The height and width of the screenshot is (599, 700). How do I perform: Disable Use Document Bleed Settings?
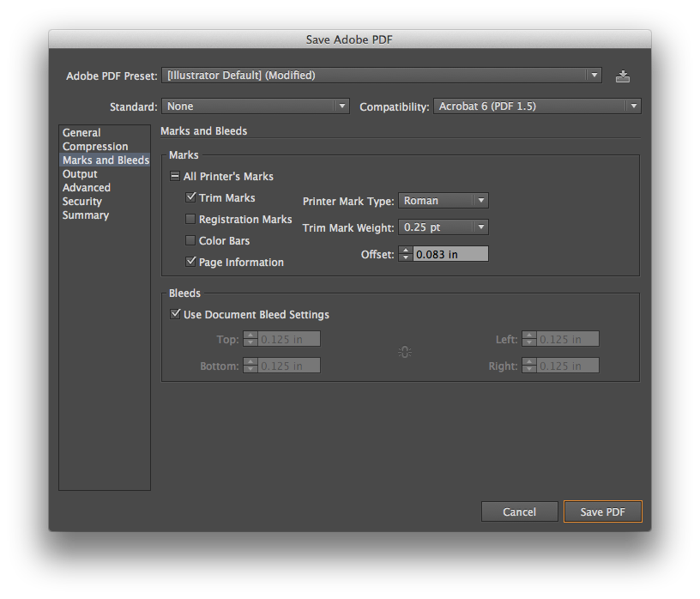[x=176, y=313]
